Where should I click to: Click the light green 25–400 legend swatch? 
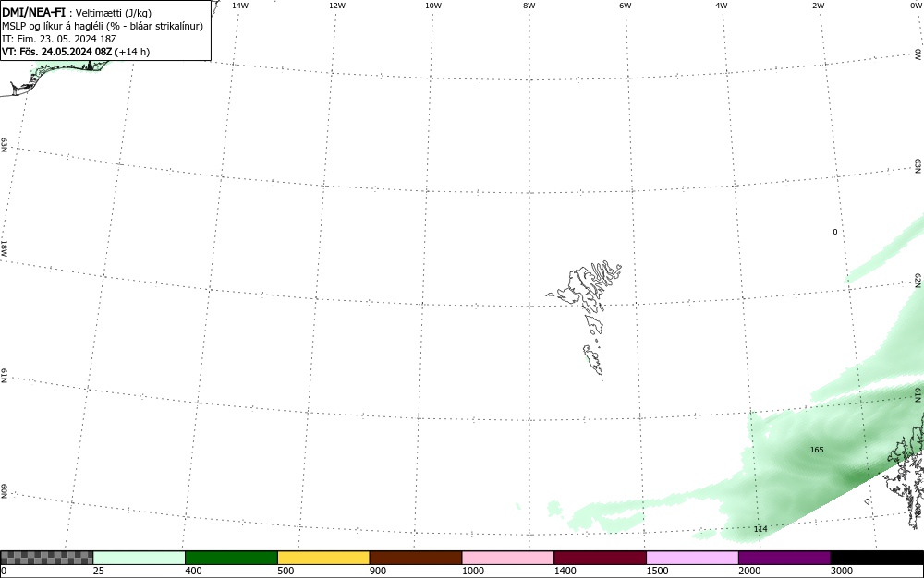pyautogui.click(x=140, y=558)
